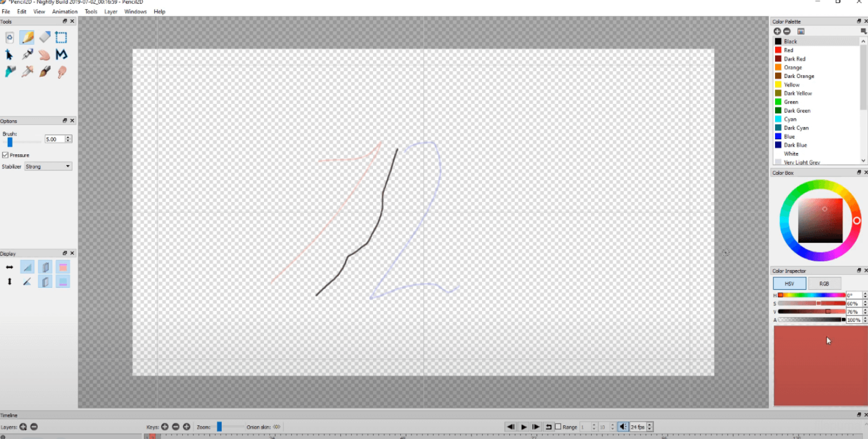Toggle the Pressure checkbox
868x439 pixels.
(6, 155)
